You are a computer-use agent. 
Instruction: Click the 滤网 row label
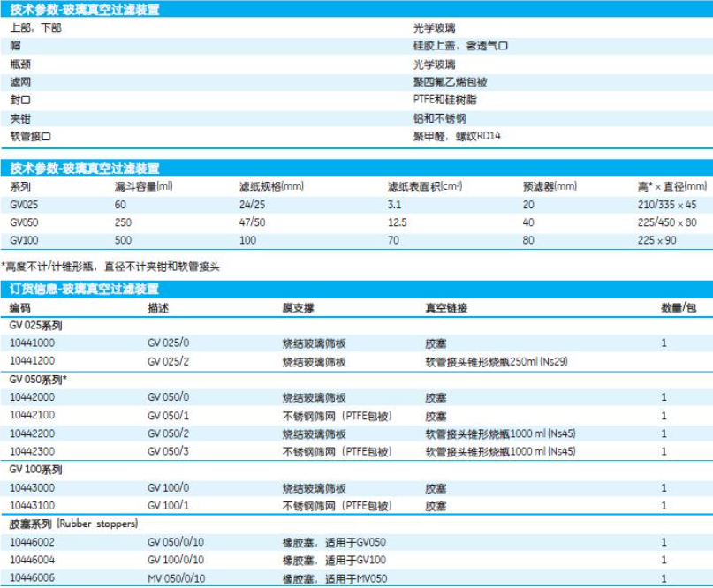coord(20,82)
